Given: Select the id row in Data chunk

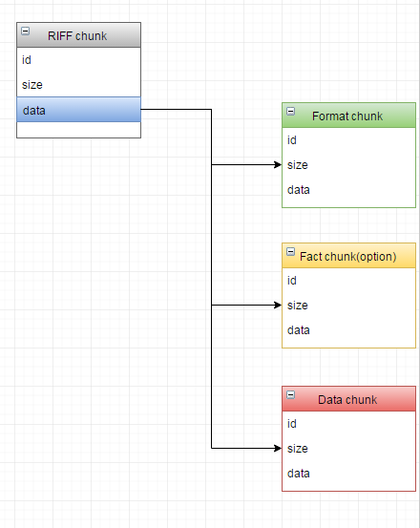Looking at the screenshot, I should (x=349, y=424).
